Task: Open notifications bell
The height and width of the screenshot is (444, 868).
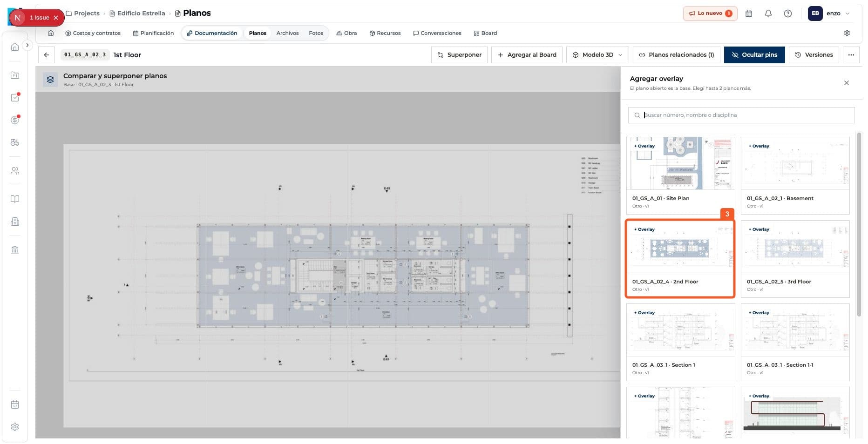Action: (768, 13)
